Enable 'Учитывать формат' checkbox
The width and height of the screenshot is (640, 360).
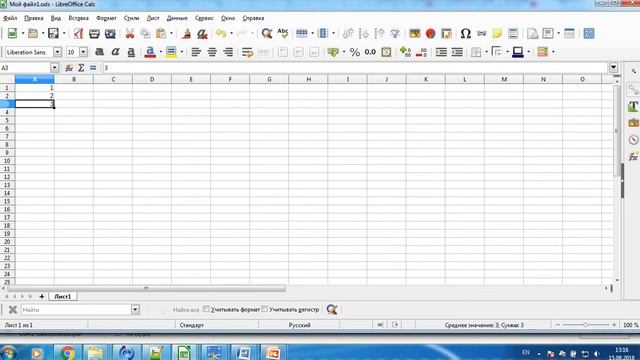pos(207,309)
